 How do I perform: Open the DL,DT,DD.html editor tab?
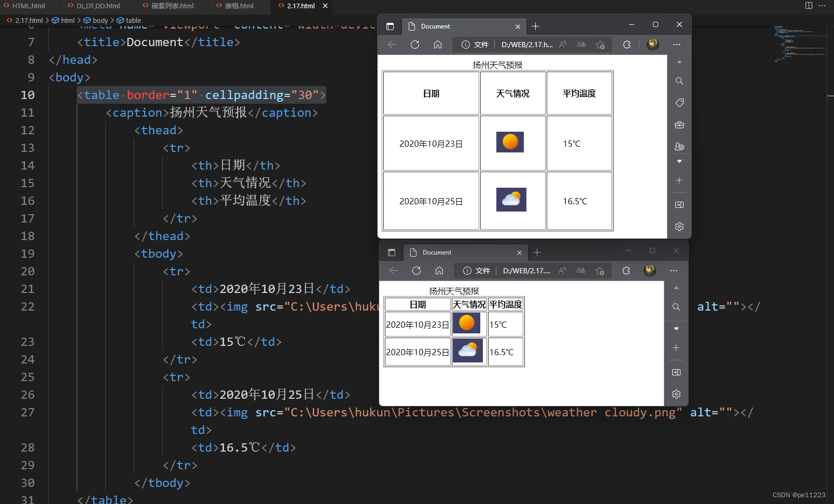[93, 6]
